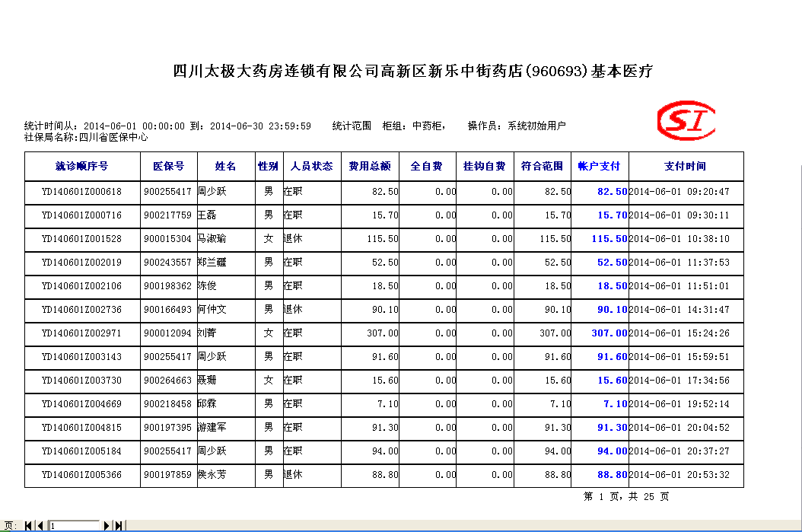The width and height of the screenshot is (802, 532).
Task: Select visit number YD140601Z004669
Action: tap(82, 403)
